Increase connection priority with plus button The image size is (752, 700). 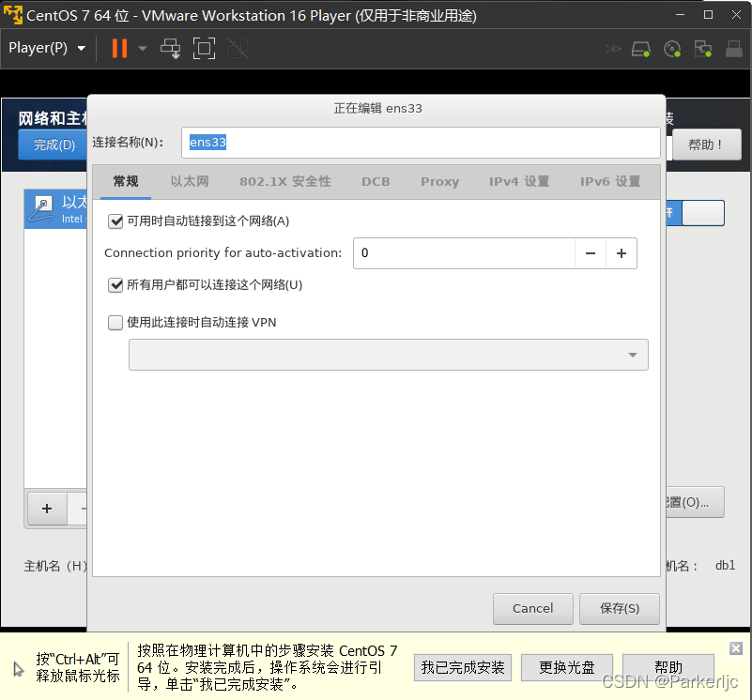pyautogui.click(x=622, y=253)
